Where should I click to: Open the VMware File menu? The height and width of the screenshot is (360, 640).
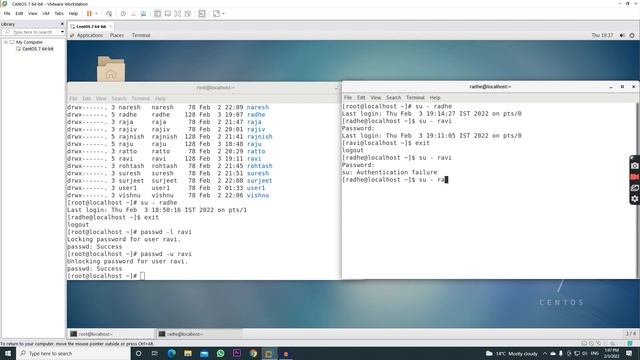(x=7, y=13)
